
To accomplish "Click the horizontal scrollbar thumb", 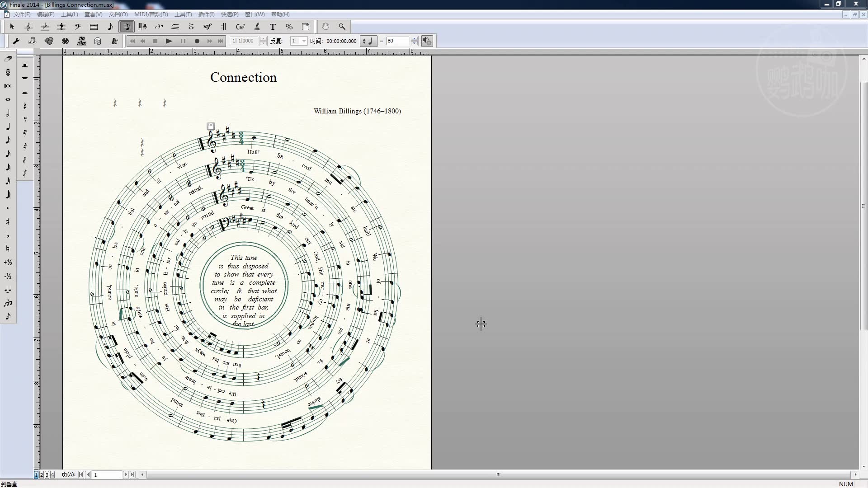I will click(499, 475).
